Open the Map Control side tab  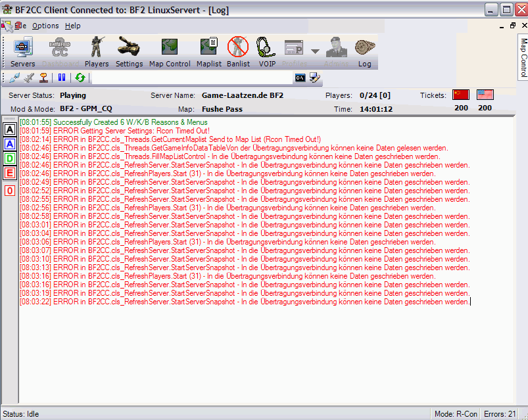pos(523,58)
